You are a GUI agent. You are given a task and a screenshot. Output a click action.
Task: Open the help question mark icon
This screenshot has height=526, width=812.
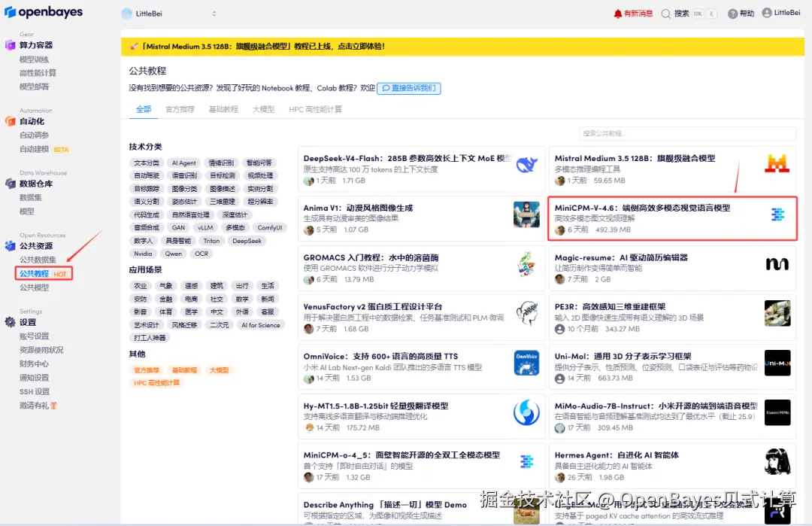tap(732, 14)
